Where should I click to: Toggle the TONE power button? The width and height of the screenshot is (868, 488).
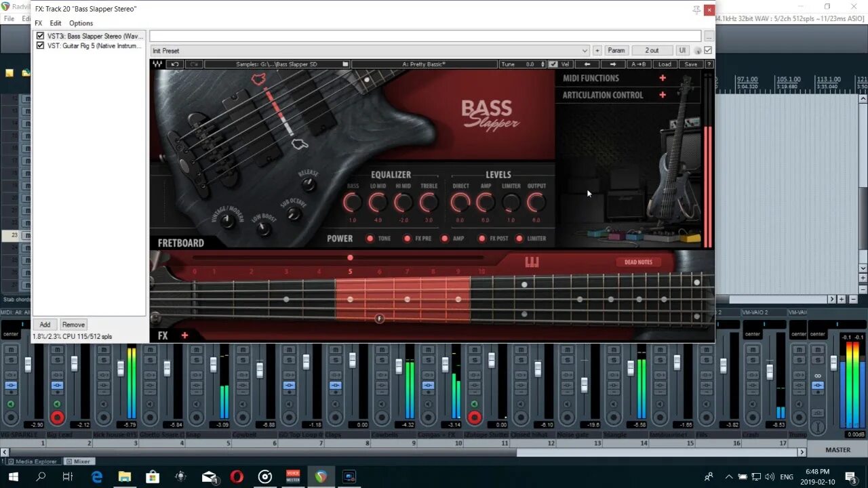tap(370, 239)
